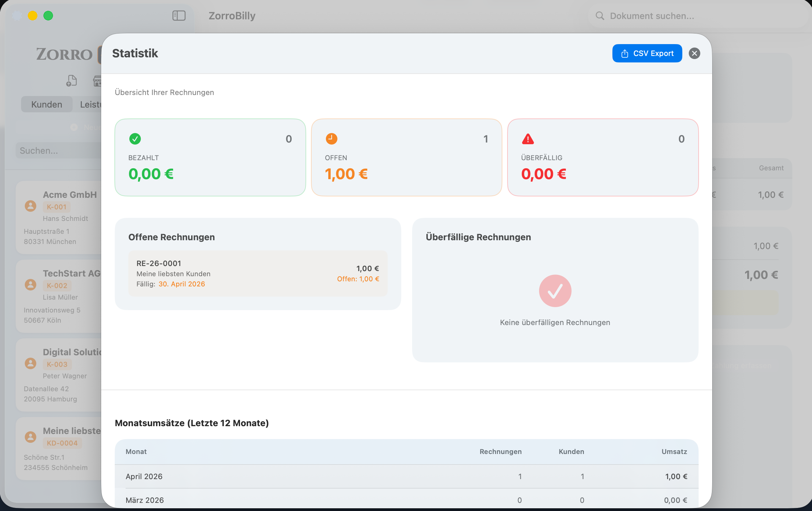This screenshot has height=511, width=812.
Task: Open open invoice RE-26-0001
Action: point(258,273)
